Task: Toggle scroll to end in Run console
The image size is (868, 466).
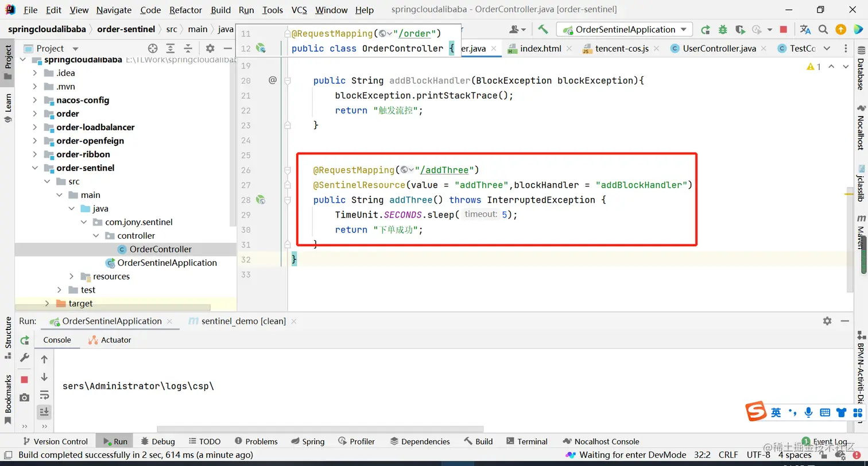Action: [x=44, y=411]
